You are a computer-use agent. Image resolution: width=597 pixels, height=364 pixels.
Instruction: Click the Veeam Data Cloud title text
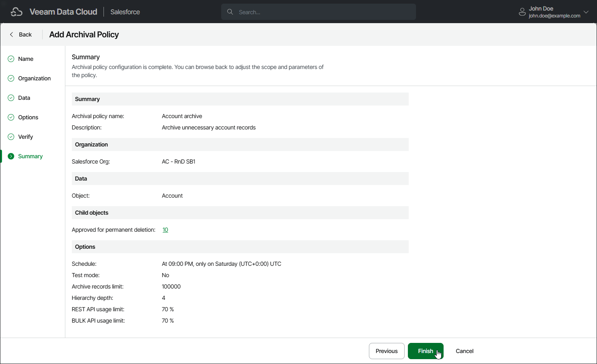coord(63,12)
